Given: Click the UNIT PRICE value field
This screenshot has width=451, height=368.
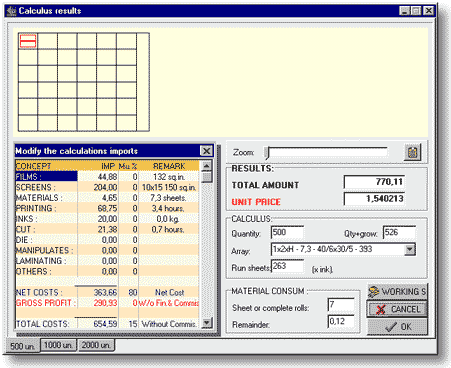Looking at the screenshot, I should coord(374,199).
